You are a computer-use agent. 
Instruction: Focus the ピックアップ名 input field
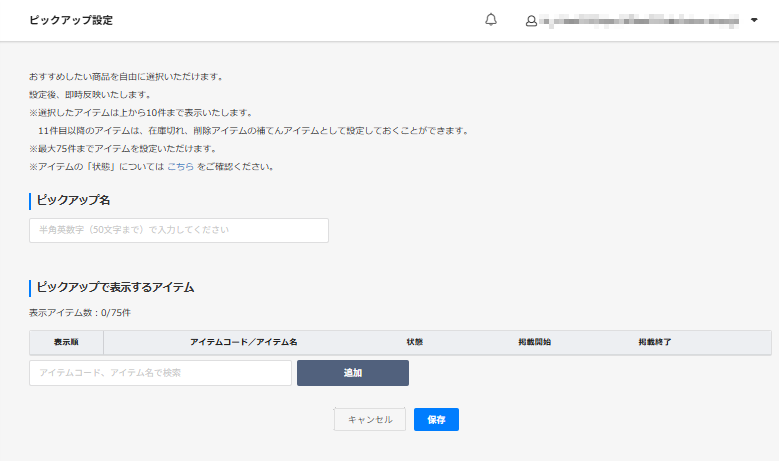pos(179,230)
